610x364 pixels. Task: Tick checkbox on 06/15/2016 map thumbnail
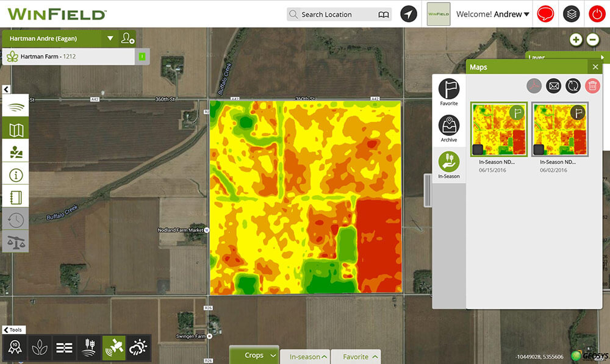478,149
